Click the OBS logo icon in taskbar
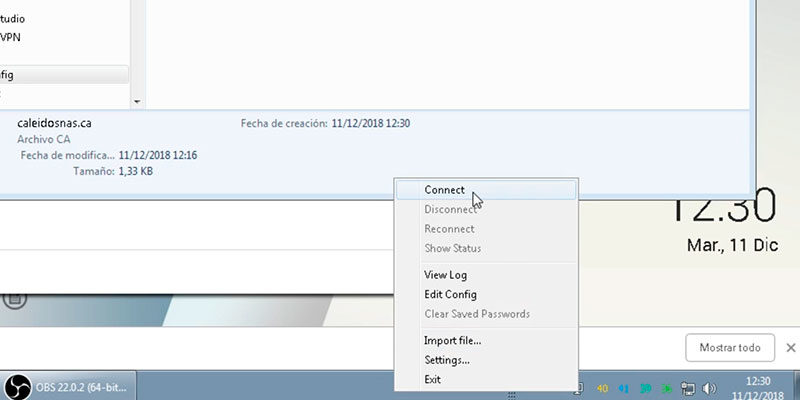The height and width of the screenshot is (400, 800). pyautogui.click(x=18, y=387)
